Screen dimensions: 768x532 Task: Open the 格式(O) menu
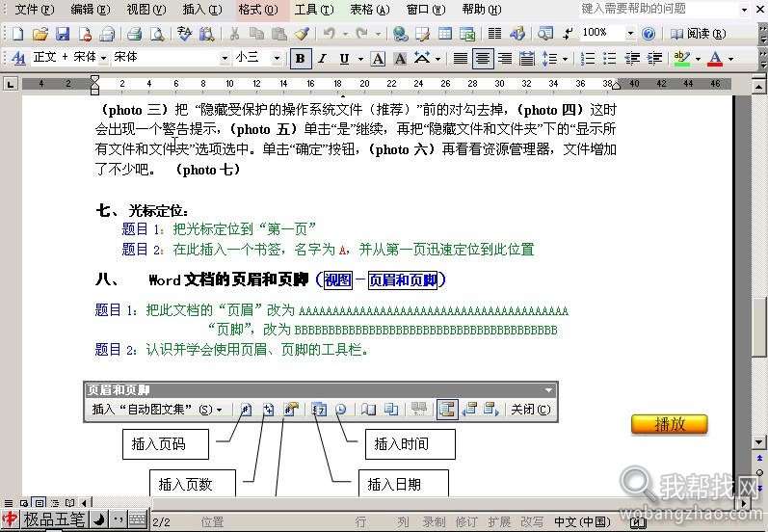[x=258, y=10]
